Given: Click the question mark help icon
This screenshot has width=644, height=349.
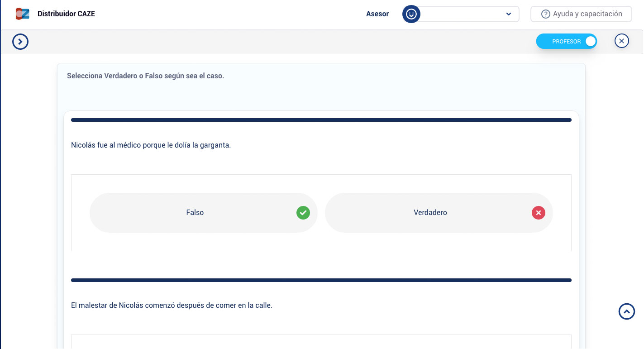Looking at the screenshot, I should click(x=545, y=14).
